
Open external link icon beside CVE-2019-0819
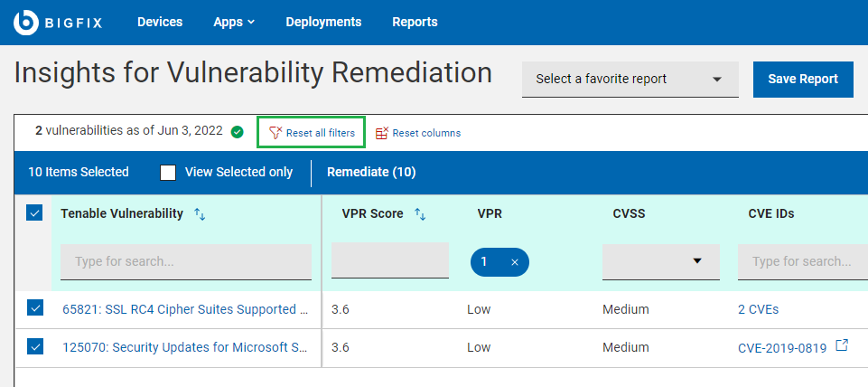pos(842,345)
